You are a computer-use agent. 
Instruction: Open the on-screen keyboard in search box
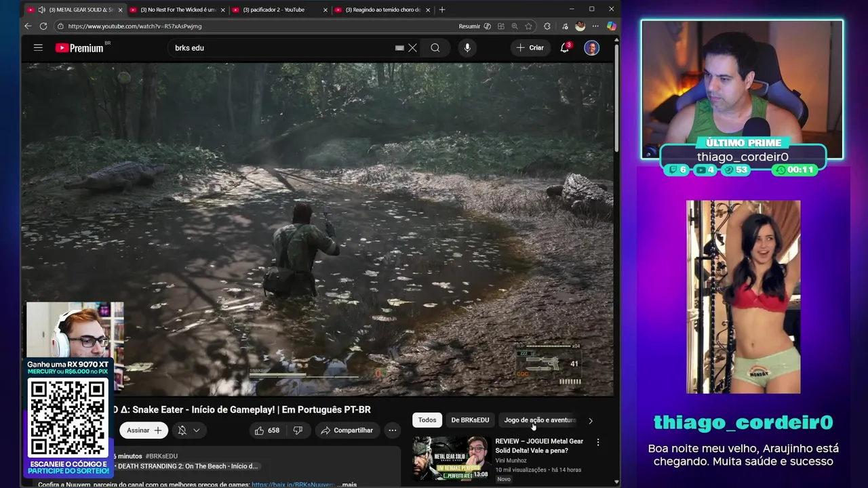(x=399, y=47)
